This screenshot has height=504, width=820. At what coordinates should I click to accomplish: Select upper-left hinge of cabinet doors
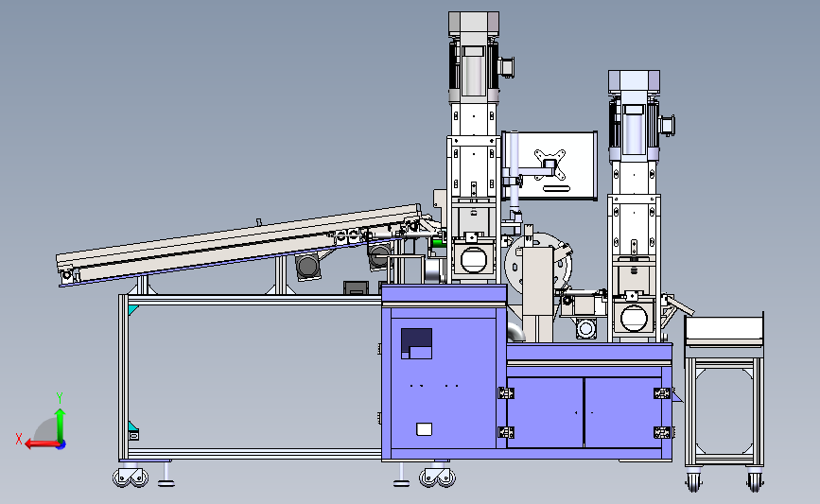[x=506, y=393]
